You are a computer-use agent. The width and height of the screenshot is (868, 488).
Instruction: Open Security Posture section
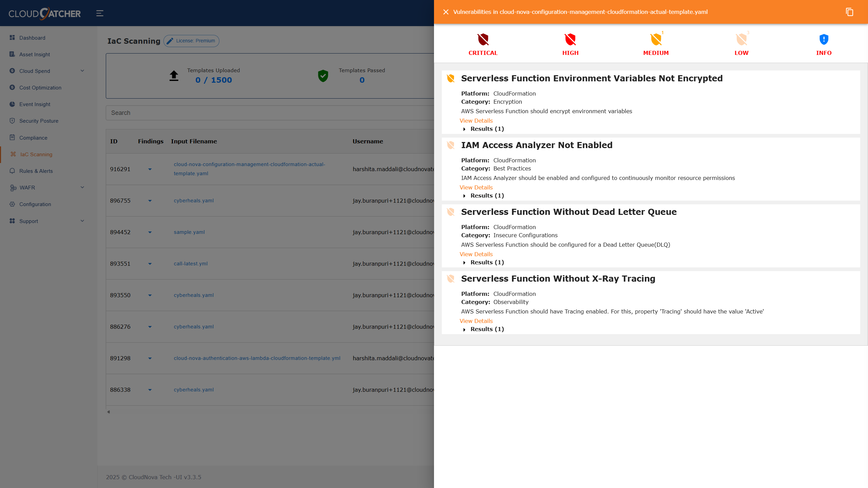tap(39, 121)
